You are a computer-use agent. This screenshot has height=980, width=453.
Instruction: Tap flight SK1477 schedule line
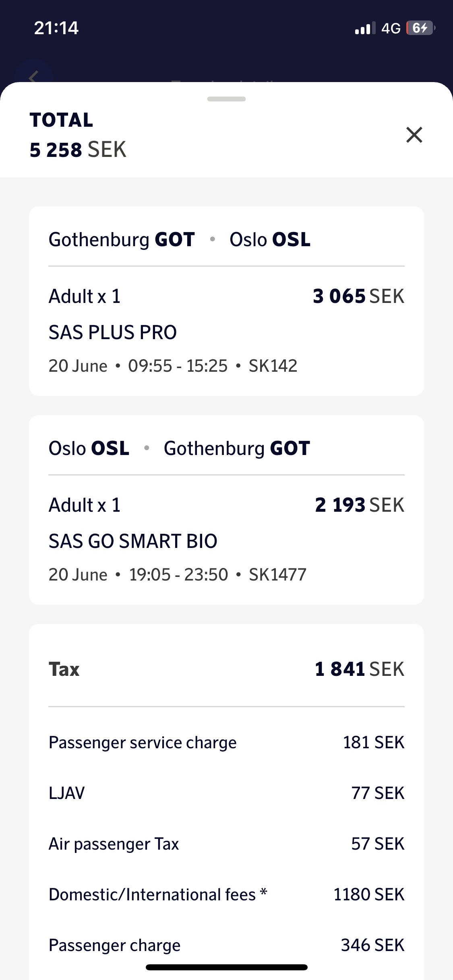[x=178, y=575]
